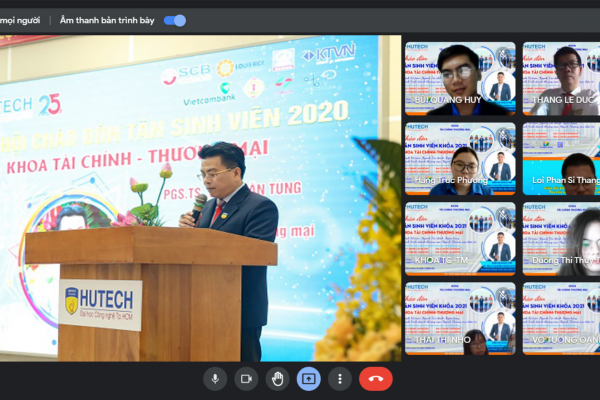Select the THANG LE DUC participant tile

561,78
